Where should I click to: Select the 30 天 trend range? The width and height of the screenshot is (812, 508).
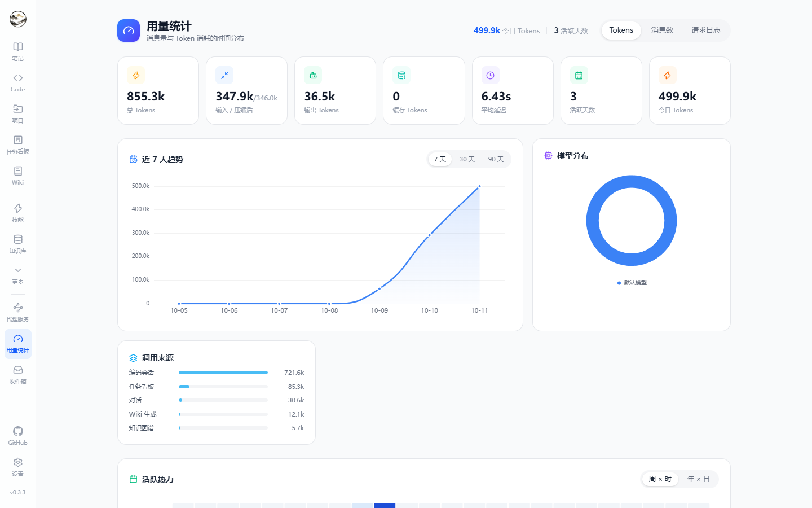tap(467, 159)
